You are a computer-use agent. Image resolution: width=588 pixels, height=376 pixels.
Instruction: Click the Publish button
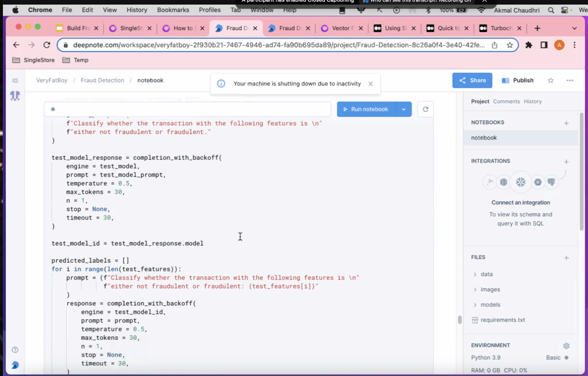click(518, 81)
